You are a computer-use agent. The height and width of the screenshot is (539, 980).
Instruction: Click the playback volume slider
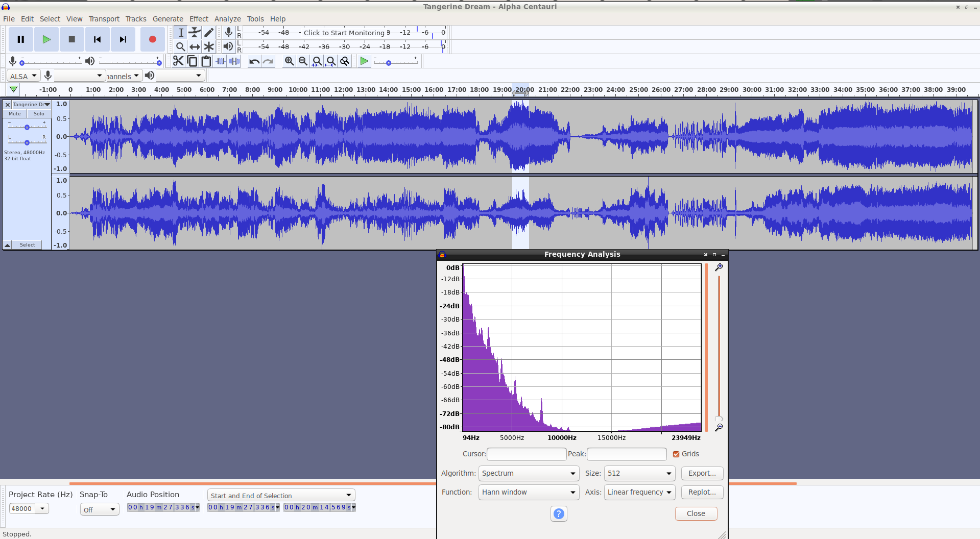click(x=129, y=62)
